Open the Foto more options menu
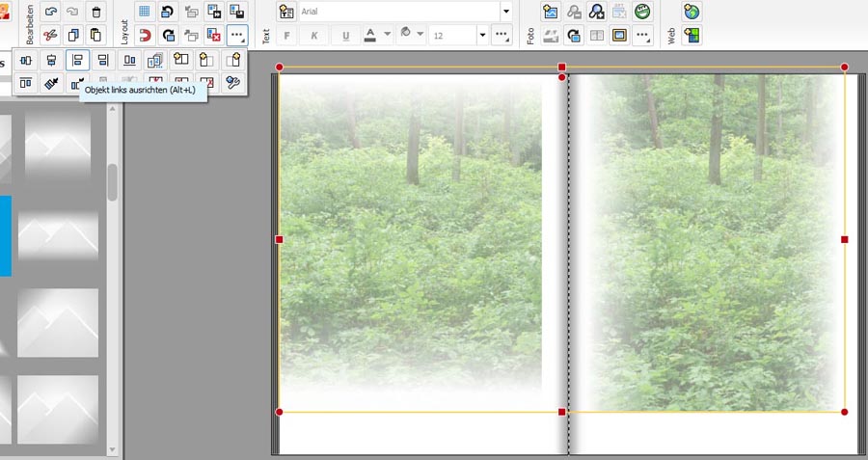The height and width of the screenshot is (460, 868). [x=642, y=36]
